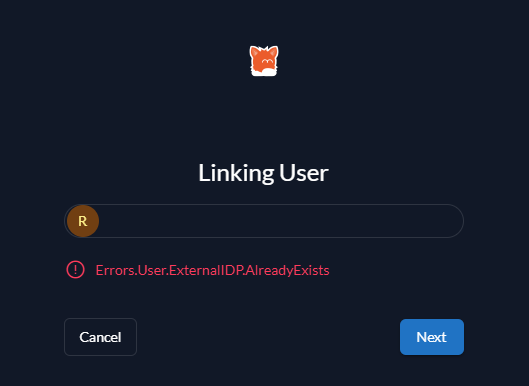Abort linking via Cancel
Viewport: 529px width, 386px height.
pos(101,337)
